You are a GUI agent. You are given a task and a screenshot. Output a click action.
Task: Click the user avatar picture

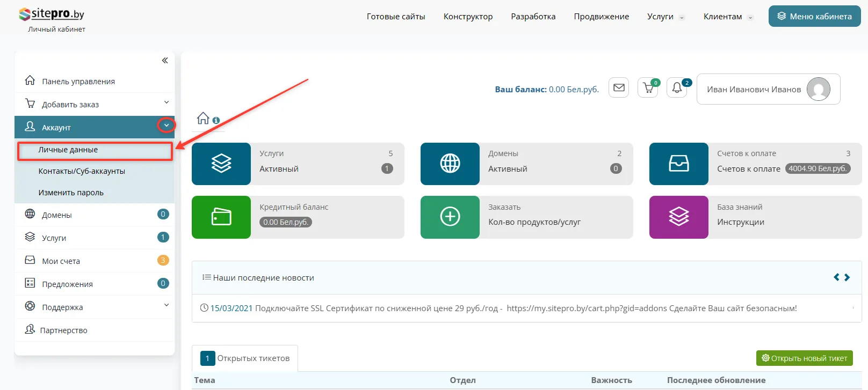(x=818, y=89)
